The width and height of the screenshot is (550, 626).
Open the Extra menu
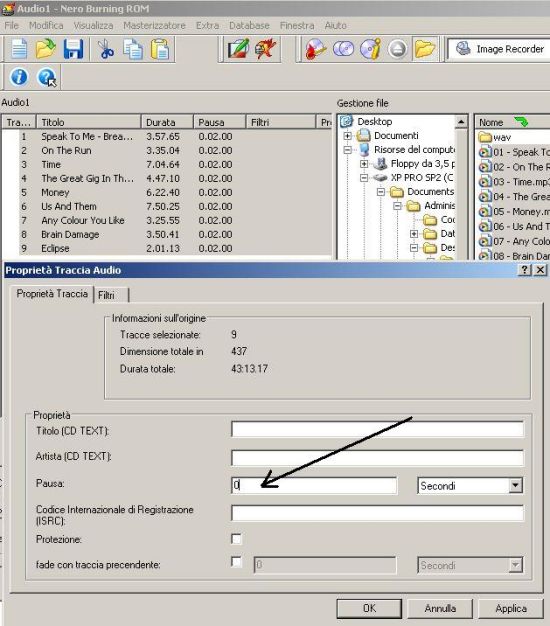tap(208, 25)
